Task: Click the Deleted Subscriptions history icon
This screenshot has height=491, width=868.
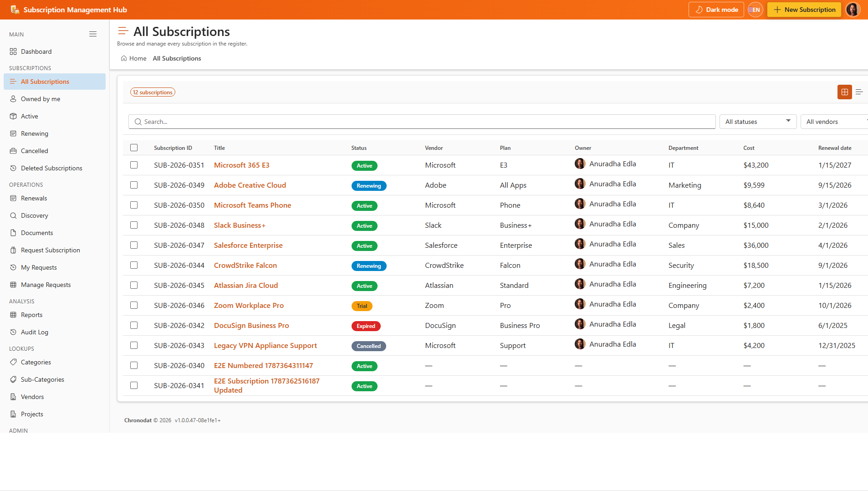Action: [13, 168]
